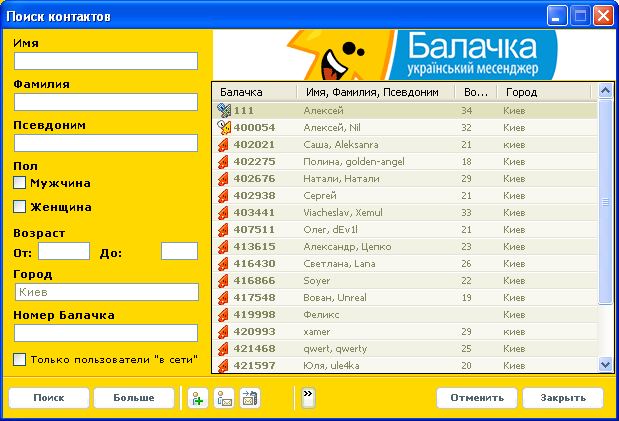Click the offline icon beside contact 421597
Viewport: 619px width, 421px height.
pyautogui.click(x=224, y=365)
